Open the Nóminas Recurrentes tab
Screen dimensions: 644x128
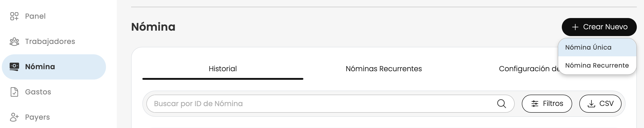click(x=384, y=69)
